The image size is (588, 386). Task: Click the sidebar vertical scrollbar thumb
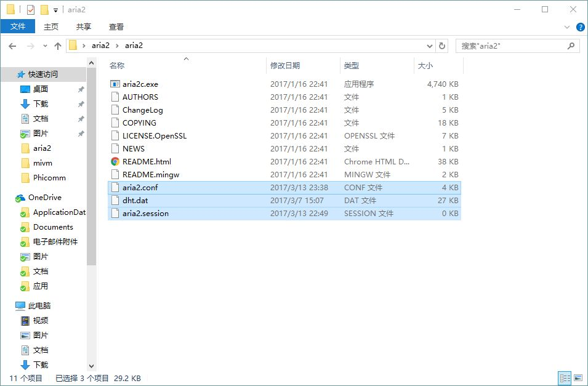92,167
